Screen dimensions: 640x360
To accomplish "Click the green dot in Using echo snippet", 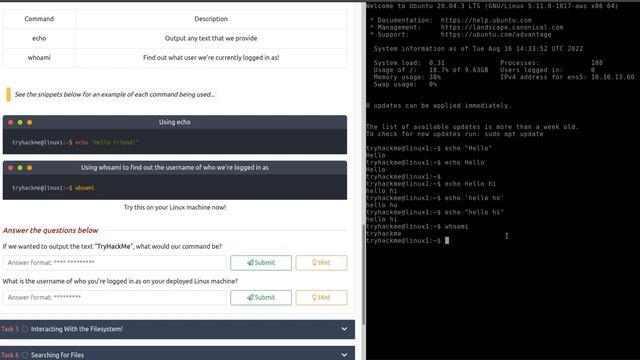I will 20,122.
